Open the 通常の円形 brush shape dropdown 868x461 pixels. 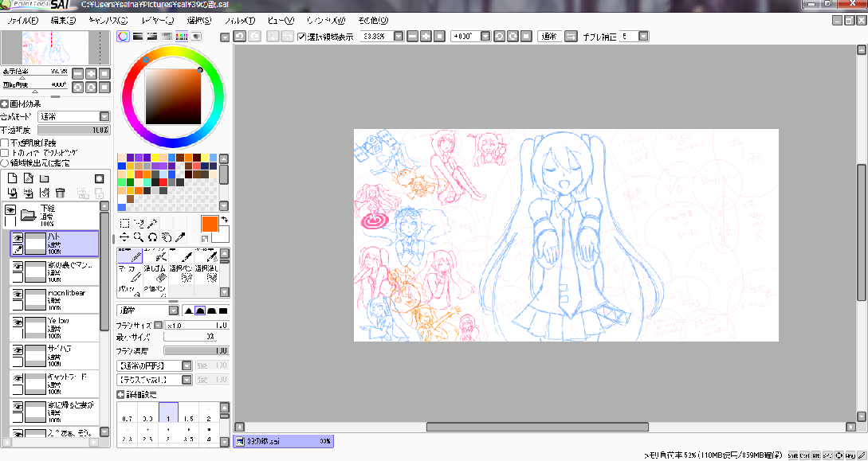[187, 366]
